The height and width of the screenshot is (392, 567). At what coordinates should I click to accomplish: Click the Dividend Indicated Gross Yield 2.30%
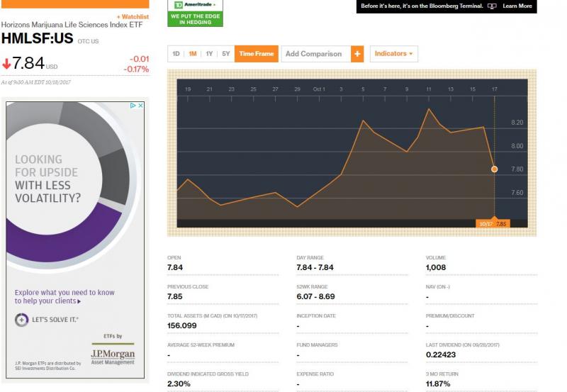179,383
